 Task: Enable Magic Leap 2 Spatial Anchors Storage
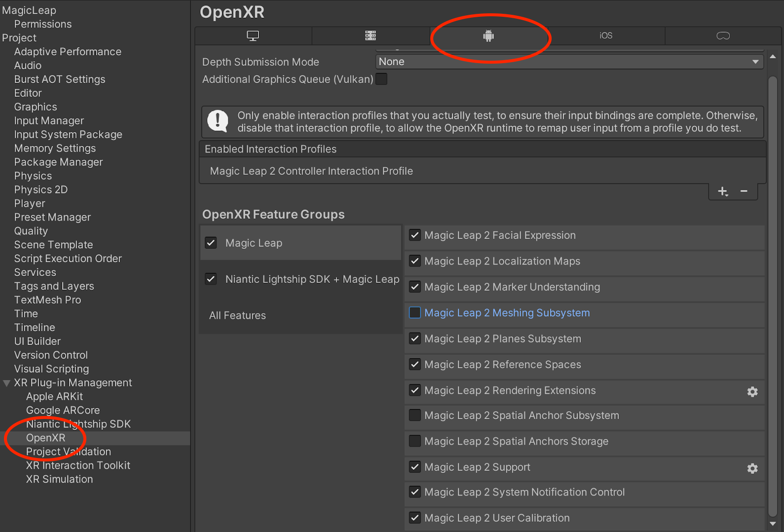(415, 441)
